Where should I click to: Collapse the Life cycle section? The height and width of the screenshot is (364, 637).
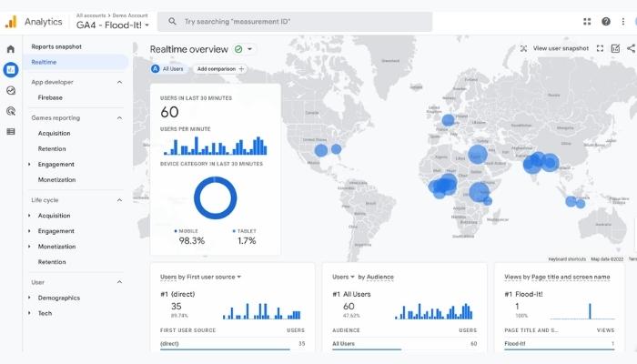pos(119,200)
